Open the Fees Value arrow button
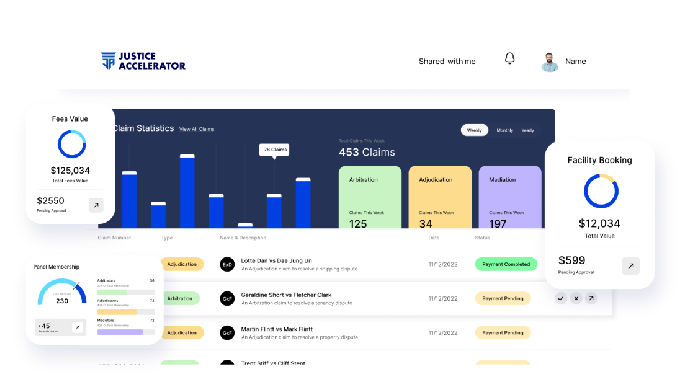 [96, 205]
